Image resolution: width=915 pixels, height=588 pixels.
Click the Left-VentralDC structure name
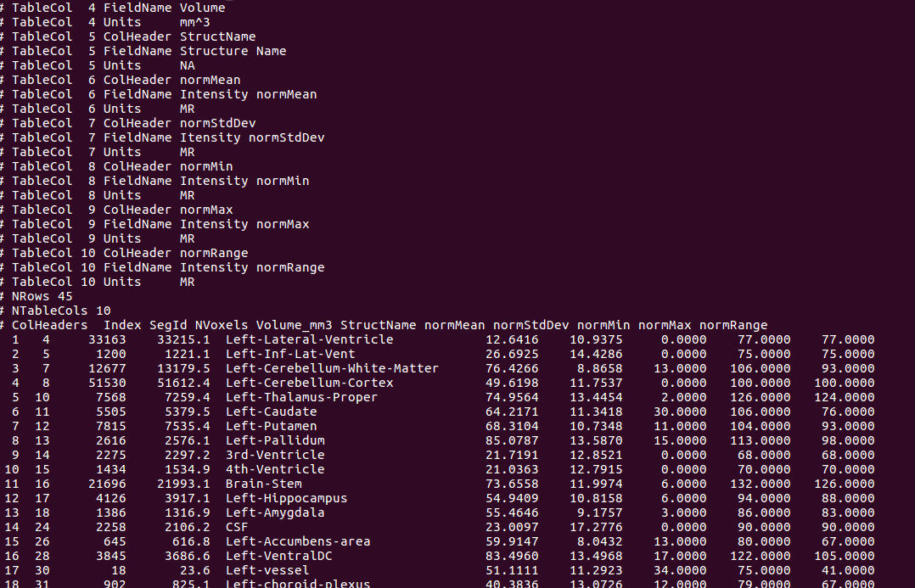click(x=278, y=556)
